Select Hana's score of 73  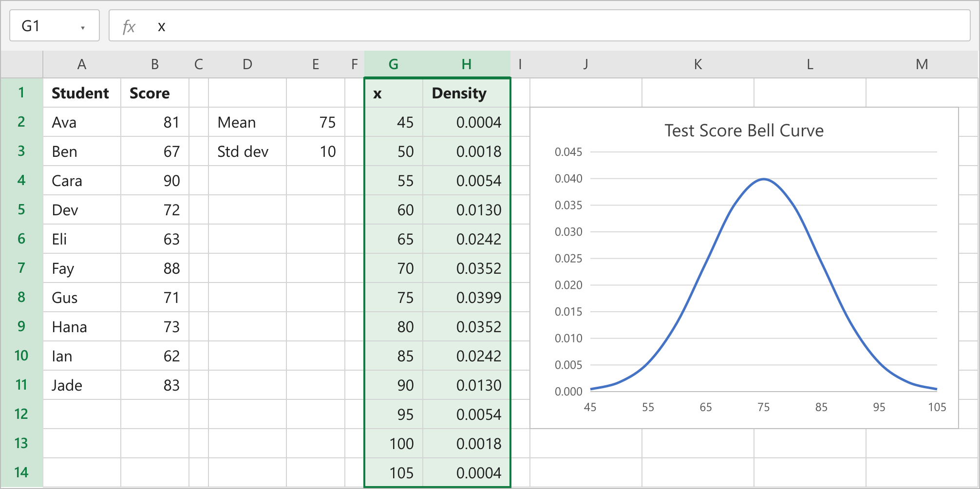[155, 326]
